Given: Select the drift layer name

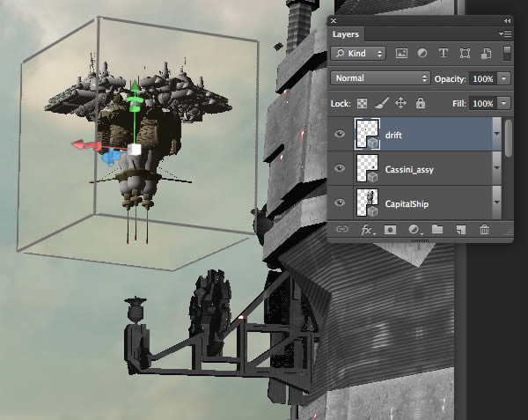Looking at the screenshot, I should tap(393, 136).
